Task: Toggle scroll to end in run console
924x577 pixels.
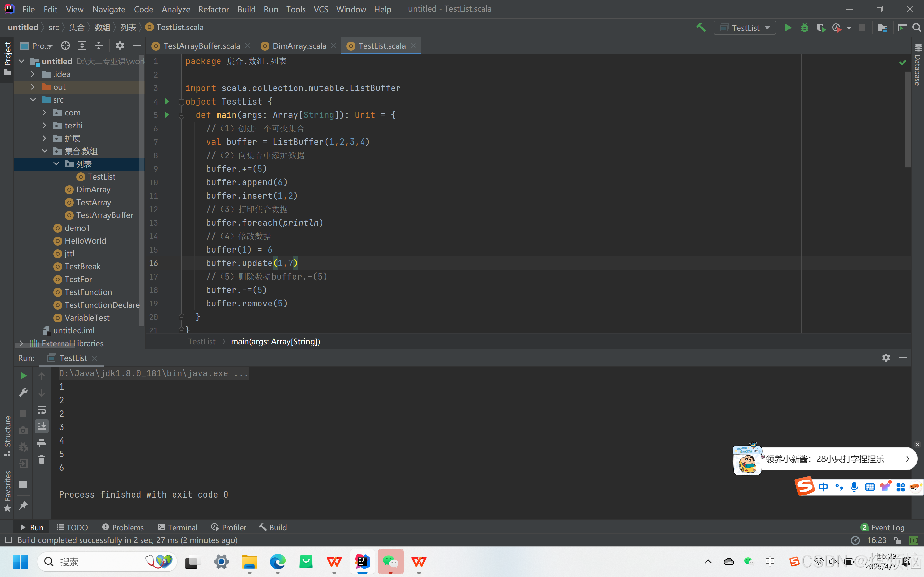Action: coord(42,426)
